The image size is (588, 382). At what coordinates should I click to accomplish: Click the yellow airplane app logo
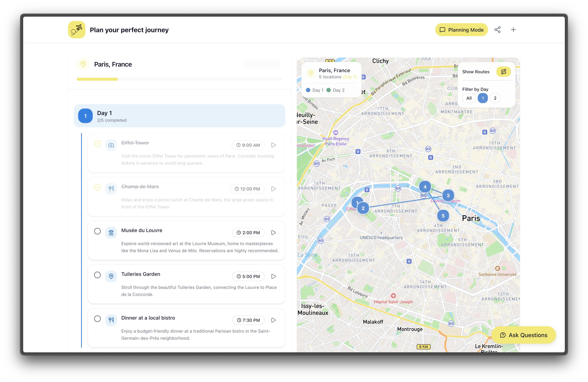point(77,30)
